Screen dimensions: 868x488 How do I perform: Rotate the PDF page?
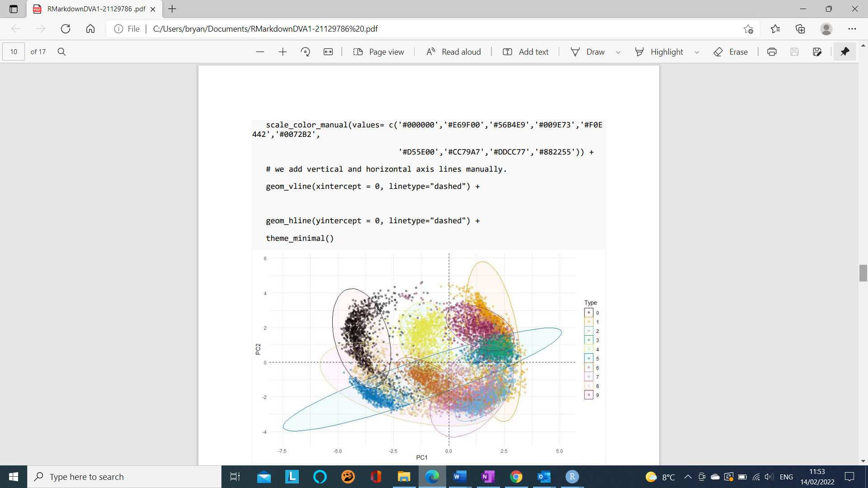306,52
